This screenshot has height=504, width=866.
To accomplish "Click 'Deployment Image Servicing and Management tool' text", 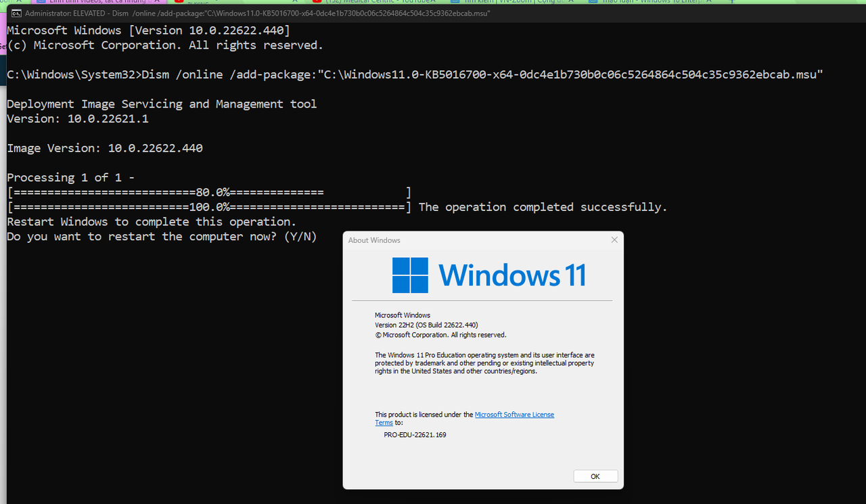I will (x=162, y=104).
